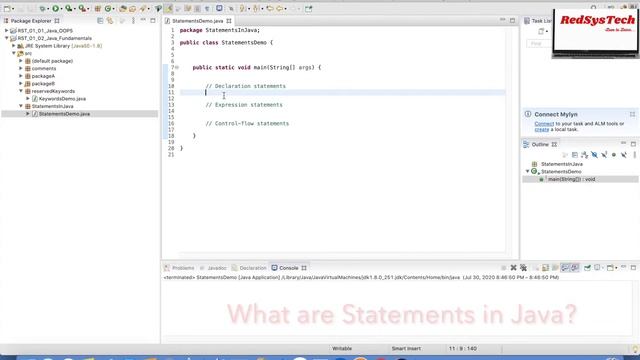This screenshot has width=640, height=360.
Task: Close the Connect Mylyn notice
Action: [632, 114]
